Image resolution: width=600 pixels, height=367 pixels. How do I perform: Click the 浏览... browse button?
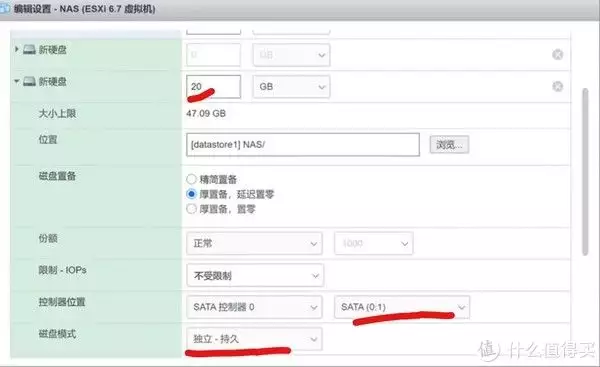[x=449, y=145]
